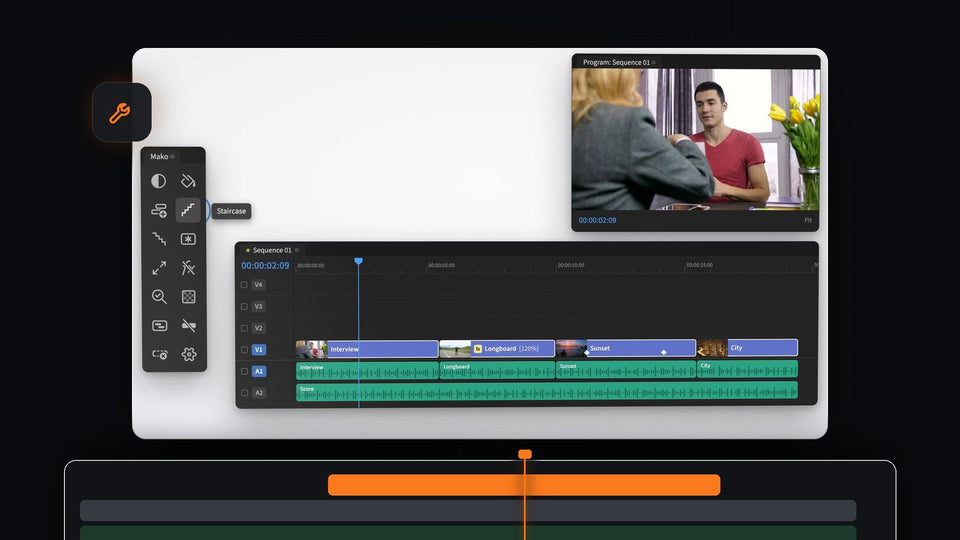Click the Longboard clip thumbnail
This screenshot has width=960, height=540.
(x=456, y=348)
